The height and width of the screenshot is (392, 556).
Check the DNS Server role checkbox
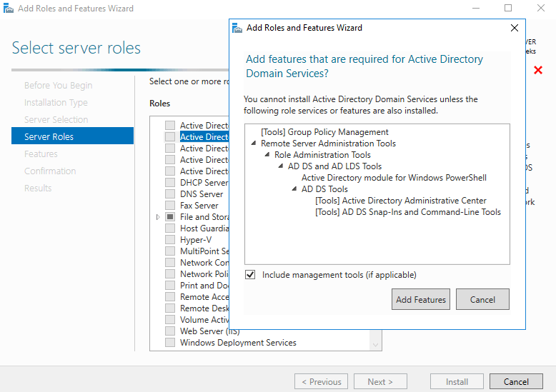(170, 194)
